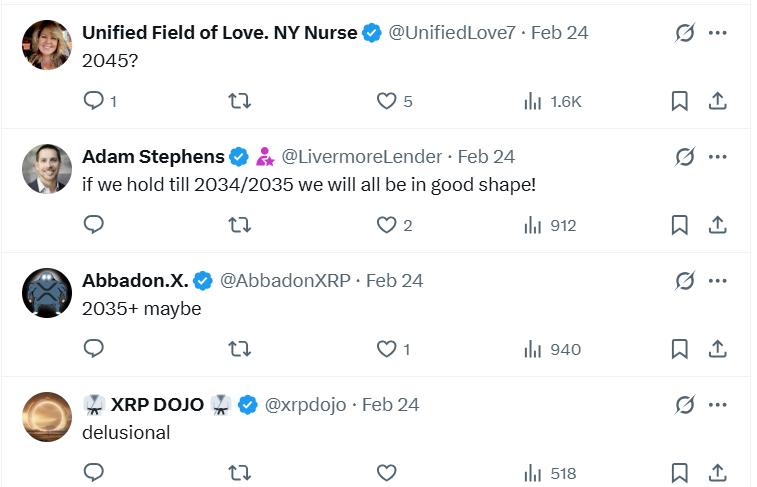Open more options menu on XRP DOJO tweet
The width and height of the screenshot is (757, 487).
coord(717,405)
